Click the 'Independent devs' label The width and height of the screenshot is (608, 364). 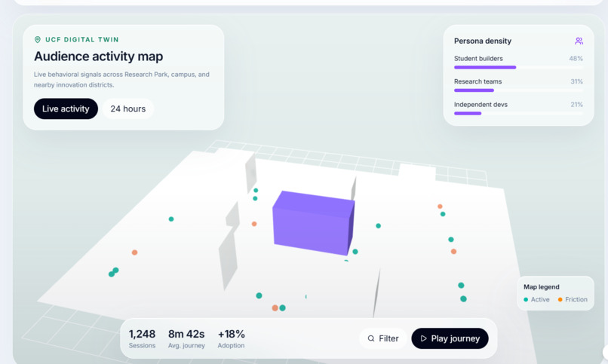pyautogui.click(x=481, y=105)
